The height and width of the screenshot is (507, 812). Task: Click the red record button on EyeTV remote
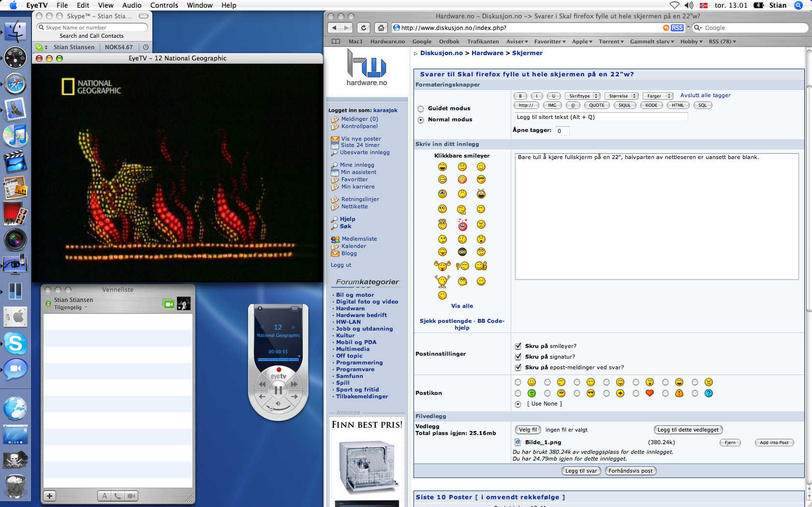point(279,370)
